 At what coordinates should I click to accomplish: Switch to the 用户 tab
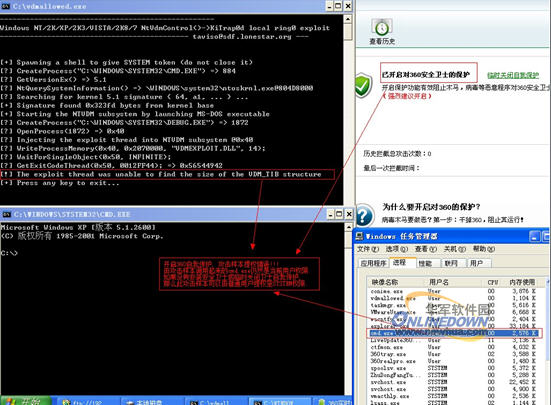[476, 263]
